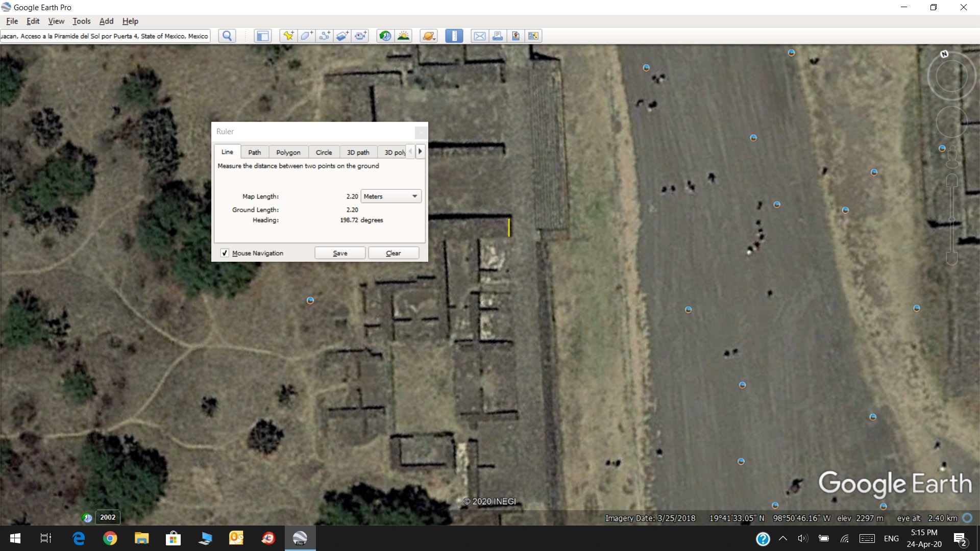Open the Tools menu
Viewport: 980px width, 551px height.
81,21
